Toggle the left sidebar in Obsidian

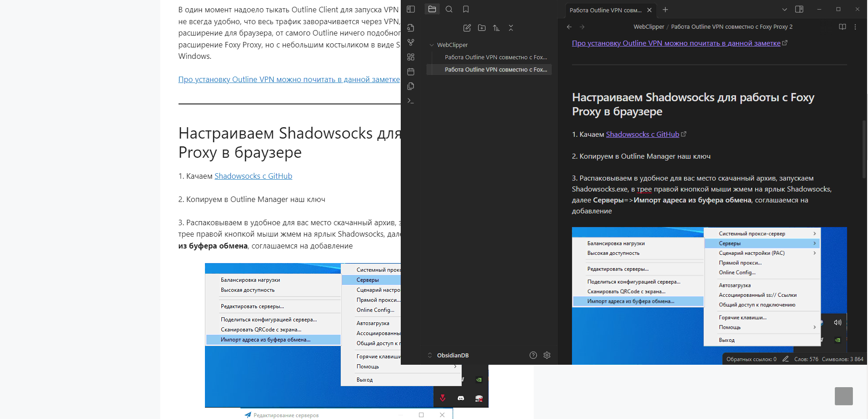point(411,9)
